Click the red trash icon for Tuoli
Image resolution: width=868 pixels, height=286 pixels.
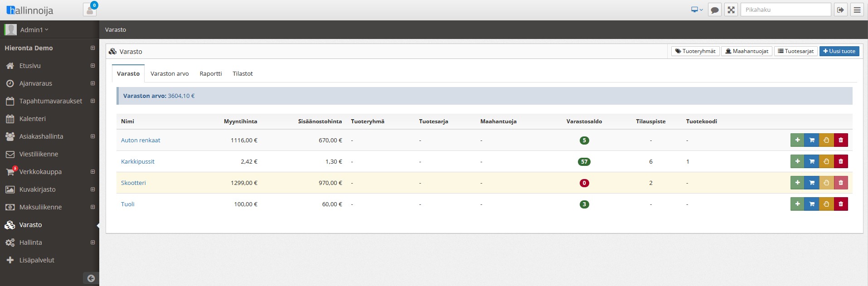[841, 204]
